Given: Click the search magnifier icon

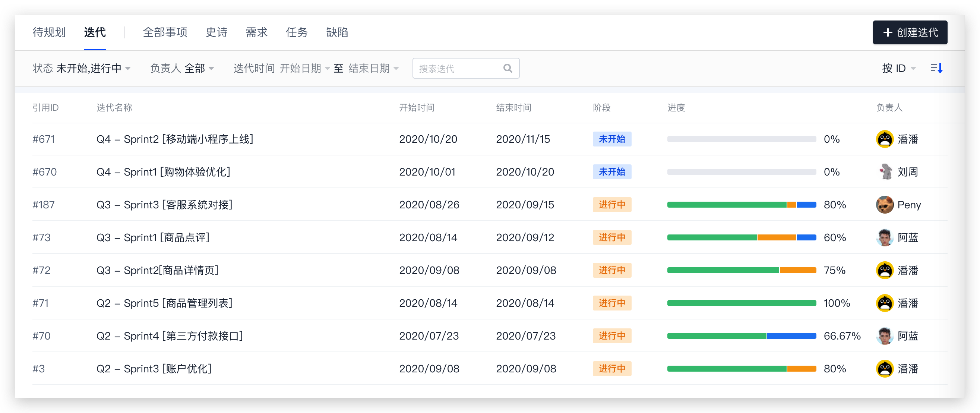Looking at the screenshot, I should coord(508,68).
